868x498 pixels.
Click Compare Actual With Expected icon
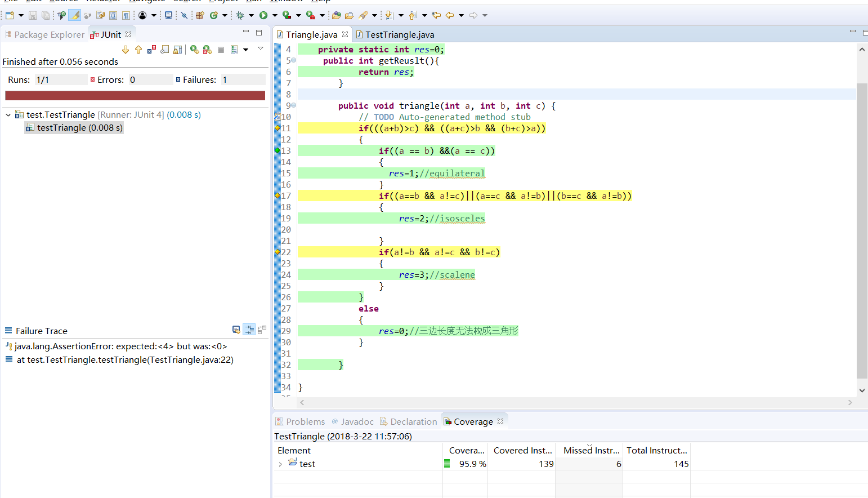(262, 330)
